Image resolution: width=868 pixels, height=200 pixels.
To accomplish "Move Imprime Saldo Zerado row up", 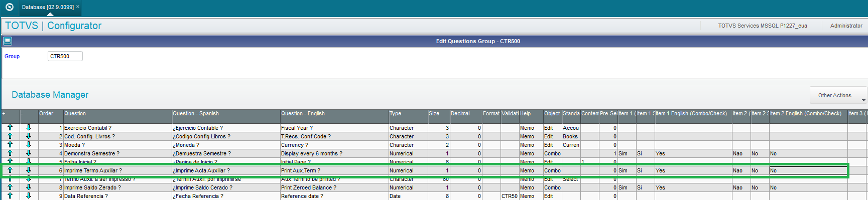I will point(10,187).
